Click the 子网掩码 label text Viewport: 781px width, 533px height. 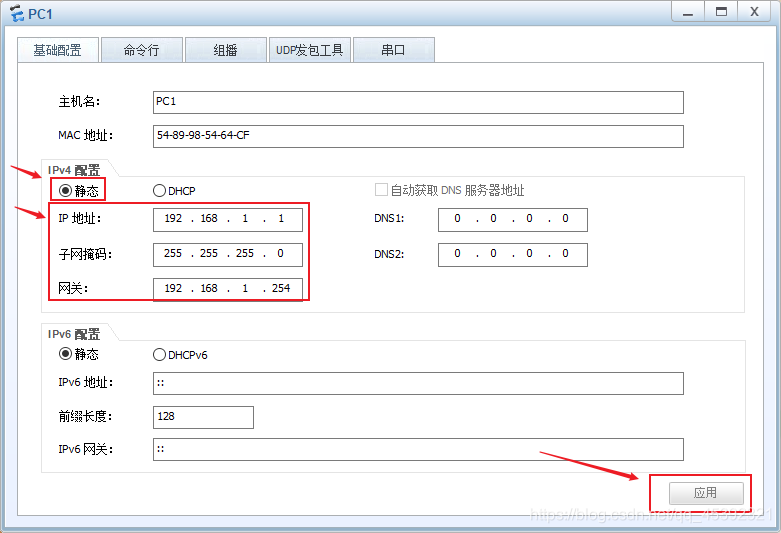coord(85,255)
